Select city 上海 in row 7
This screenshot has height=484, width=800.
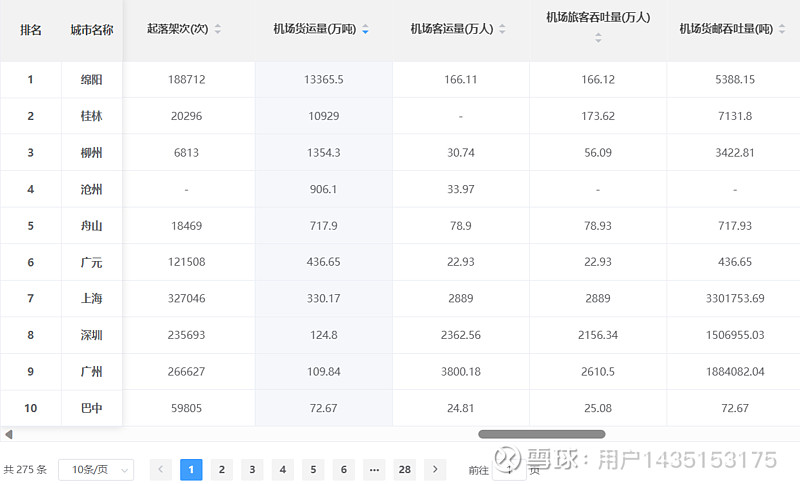(92, 298)
